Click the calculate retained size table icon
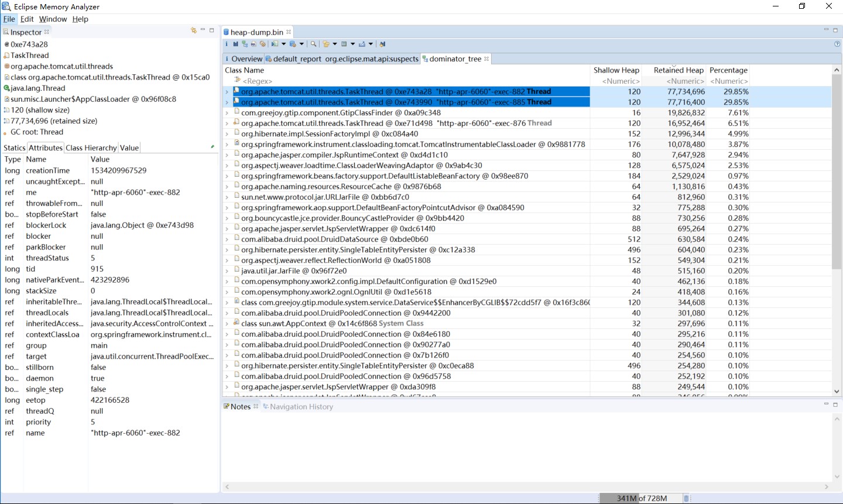Viewport: 843px width, 504px height. pyautogui.click(x=344, y=44)
